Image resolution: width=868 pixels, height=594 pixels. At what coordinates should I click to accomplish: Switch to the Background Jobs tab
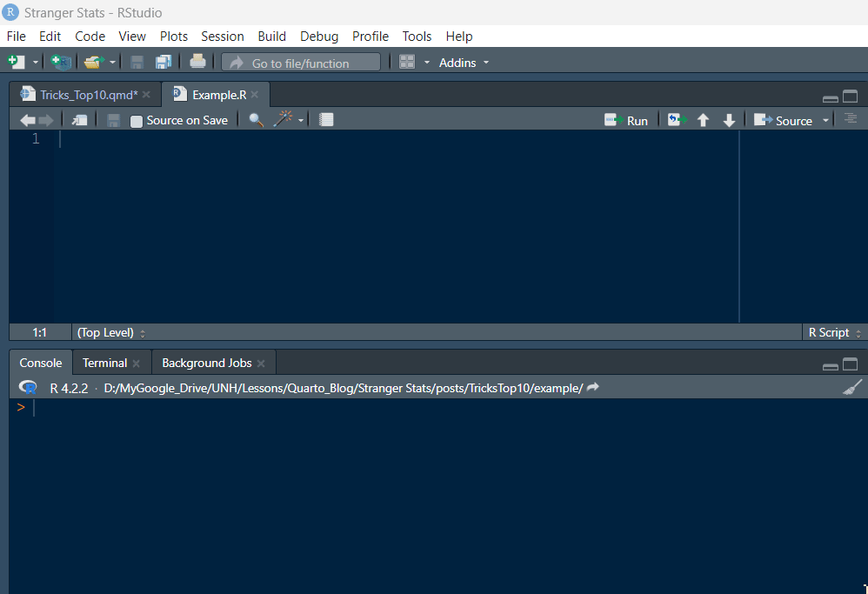[x=207, y=363]
